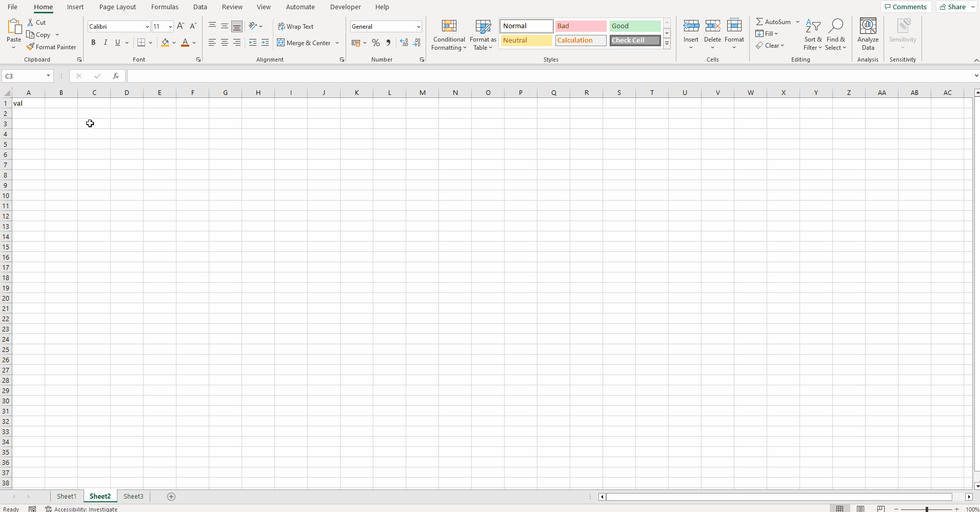Toggle Wrap Text on selected cell
This screenshot has height=512, width=980.
point(296,26)
